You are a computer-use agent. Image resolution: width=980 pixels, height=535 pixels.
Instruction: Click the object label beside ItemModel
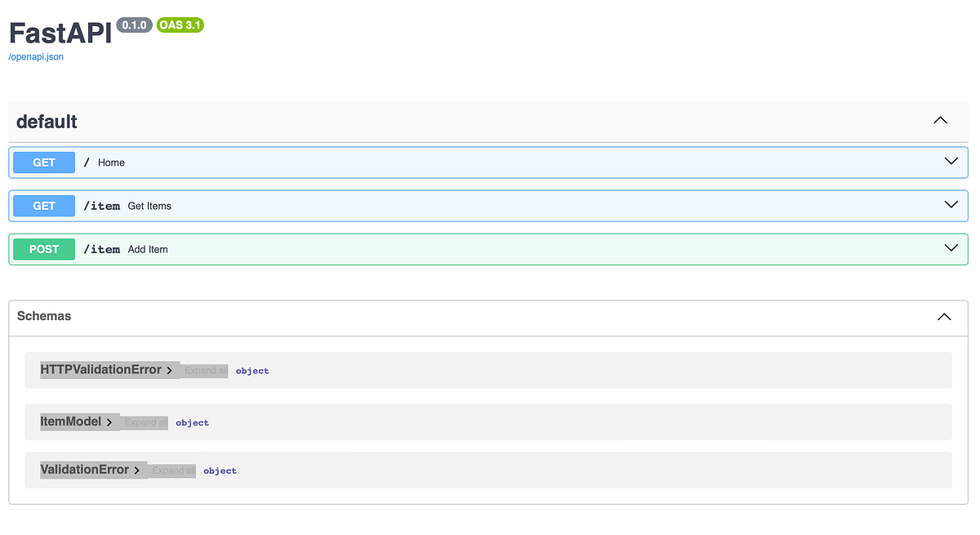[x=192, y=423]
